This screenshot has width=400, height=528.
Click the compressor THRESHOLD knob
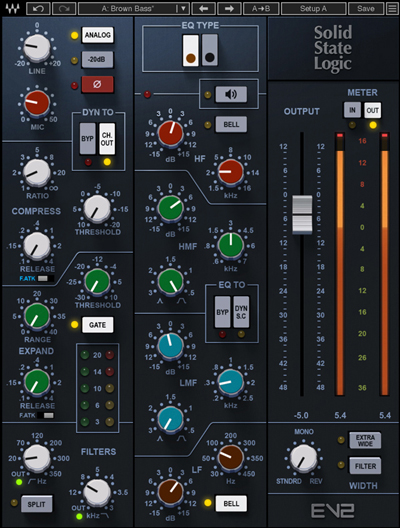(97, 209)
